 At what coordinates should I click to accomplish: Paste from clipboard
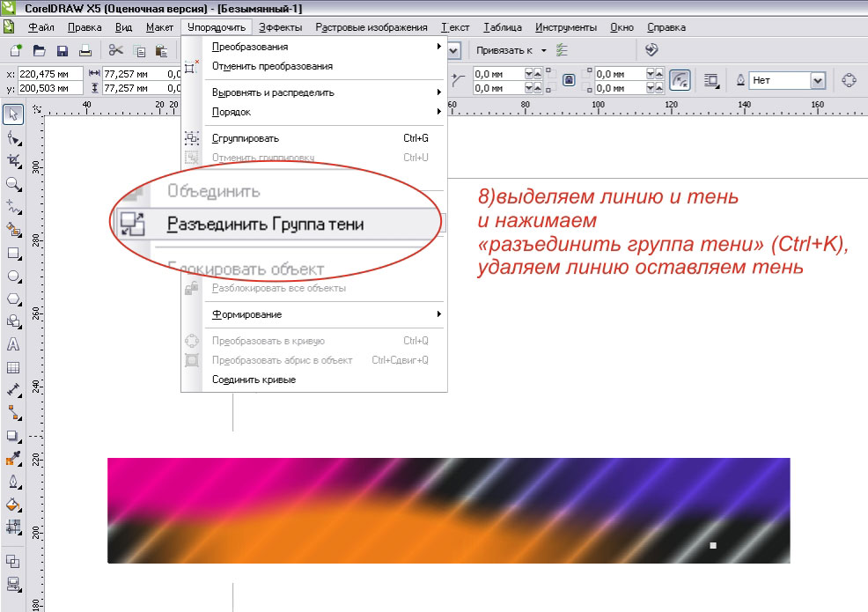[162, 51]
